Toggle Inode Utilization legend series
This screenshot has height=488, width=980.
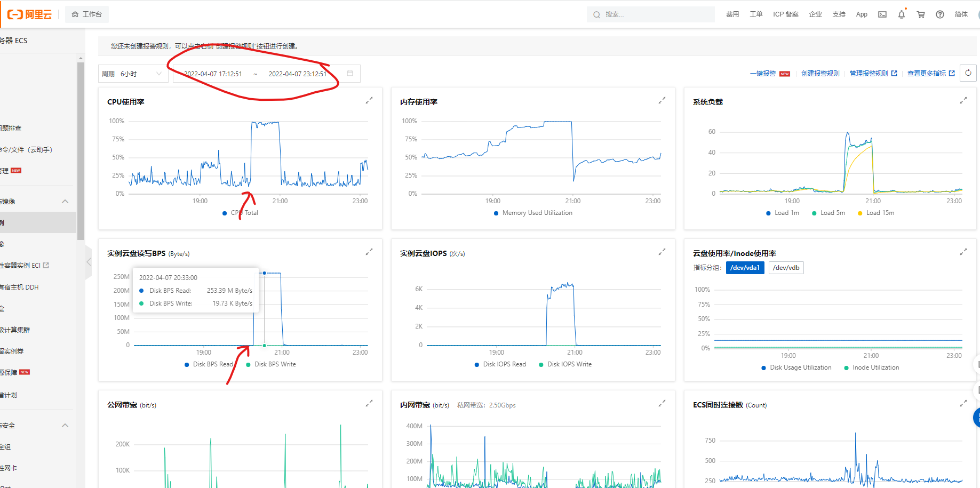point(871,367)
